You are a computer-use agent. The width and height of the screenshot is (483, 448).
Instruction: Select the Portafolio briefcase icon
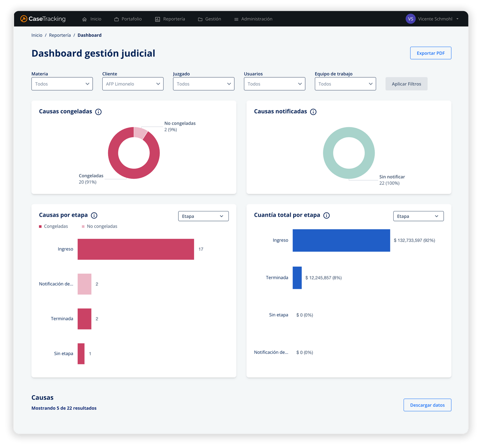tap(116, 19)
